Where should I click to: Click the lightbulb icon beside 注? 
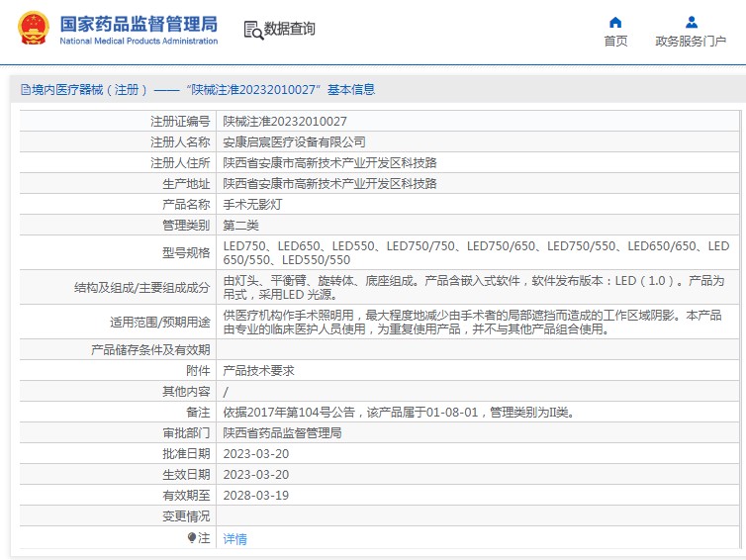(191, 537)
